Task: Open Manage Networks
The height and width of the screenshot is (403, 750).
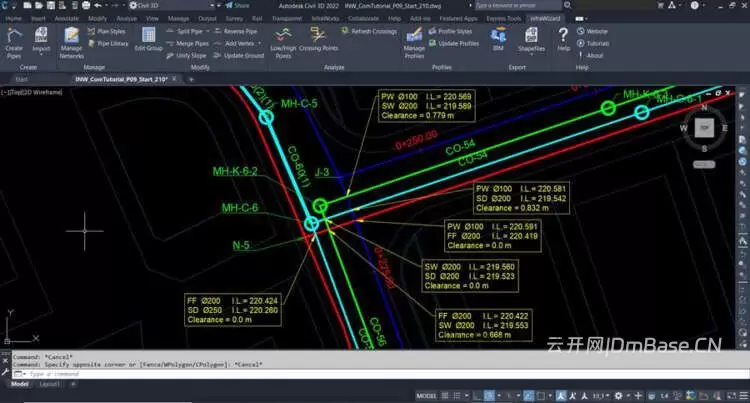Action: [x=72, y=42]
